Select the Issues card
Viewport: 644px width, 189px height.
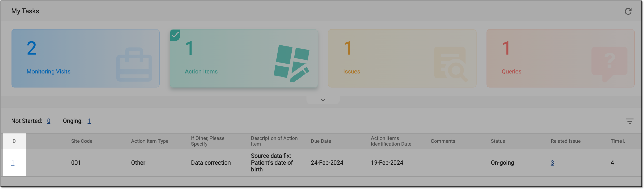[x=402, y=58]
